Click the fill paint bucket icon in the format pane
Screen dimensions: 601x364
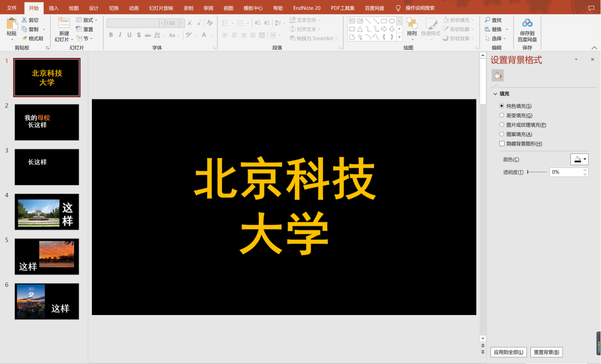497,76
